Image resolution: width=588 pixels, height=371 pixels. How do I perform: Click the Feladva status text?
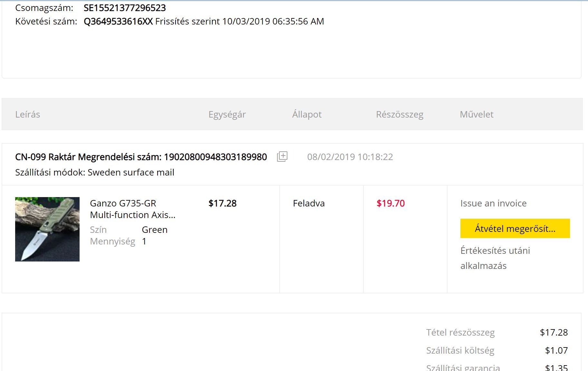pyautogui.click(x=309, y=203)
